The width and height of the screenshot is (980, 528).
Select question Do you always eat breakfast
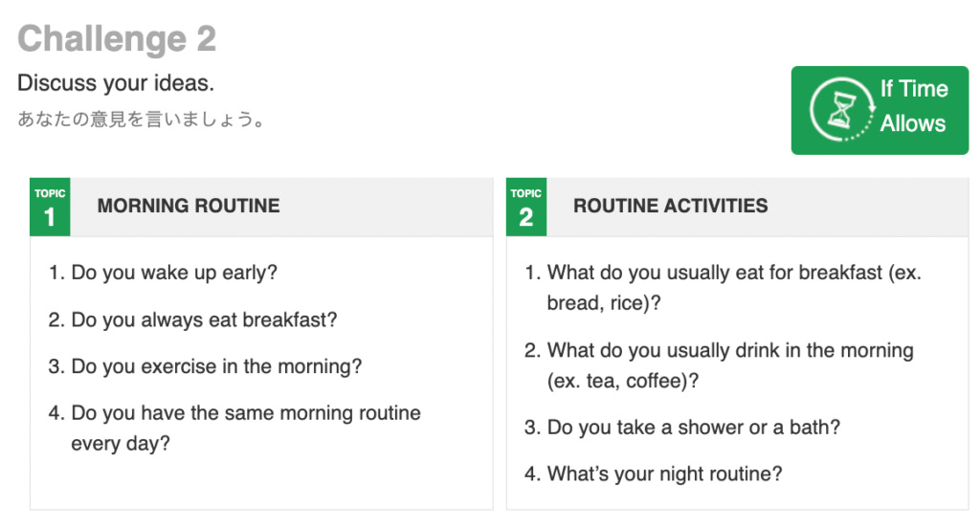pos(192,319)
